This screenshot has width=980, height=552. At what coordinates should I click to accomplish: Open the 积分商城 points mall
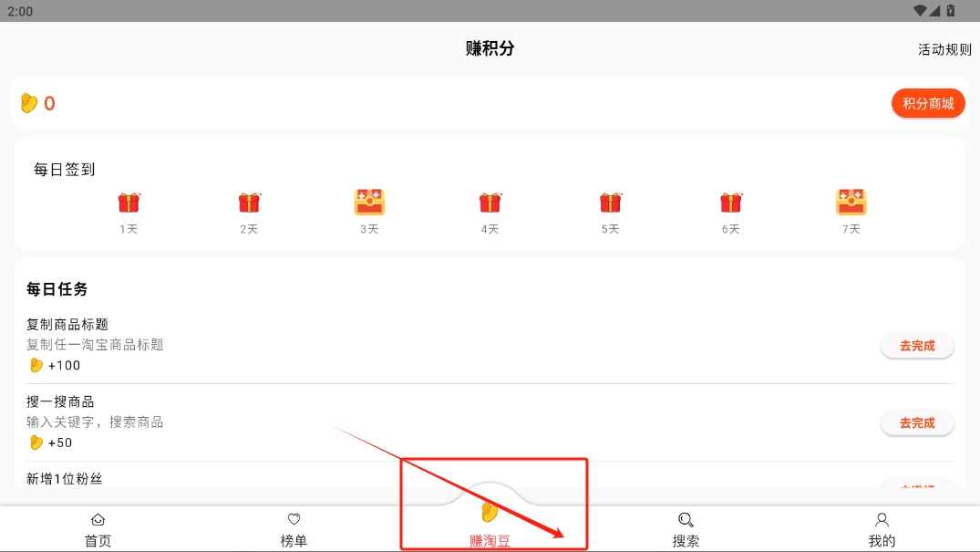point(928,103)
